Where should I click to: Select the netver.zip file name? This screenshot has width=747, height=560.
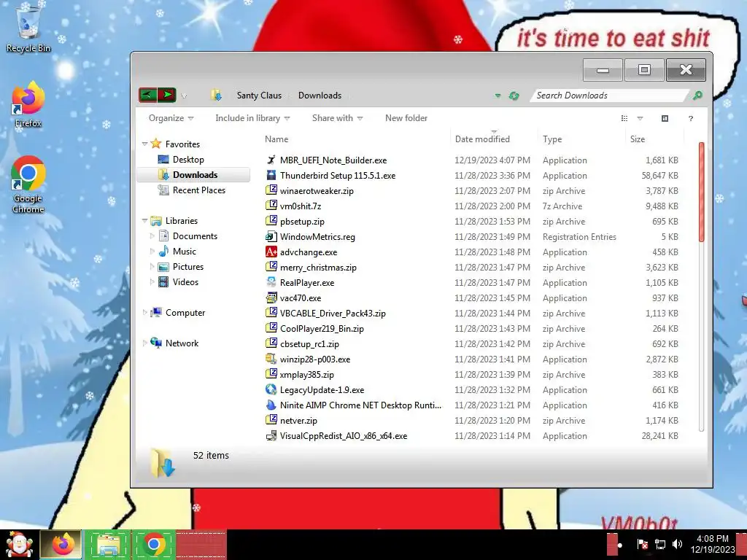tap(298, 421)
